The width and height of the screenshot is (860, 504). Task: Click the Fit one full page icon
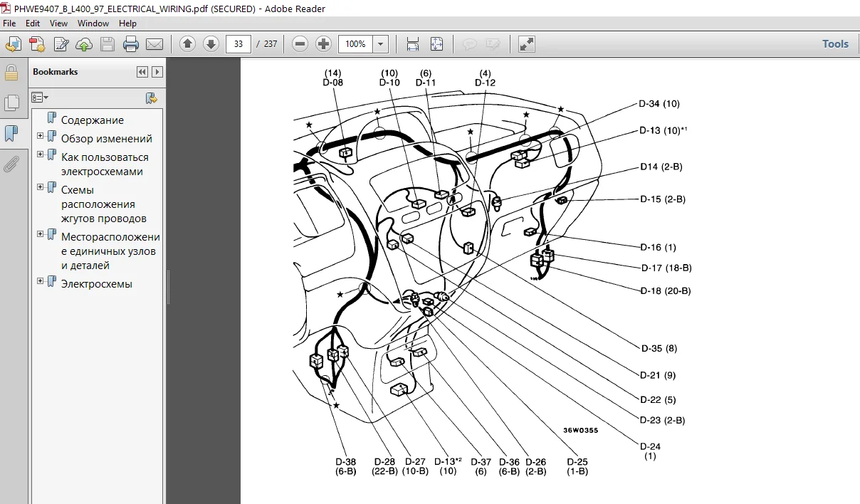point(437,44)
